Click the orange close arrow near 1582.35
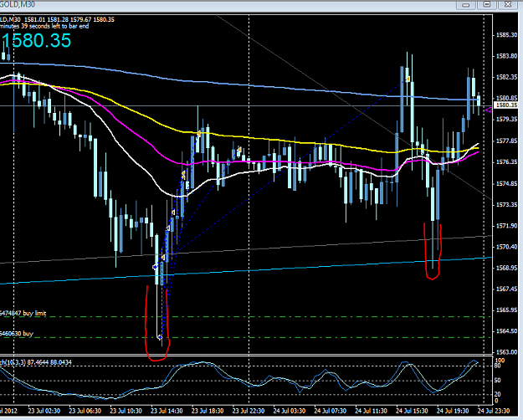This screenshot has height=420, width=523. tap(408, 79)
